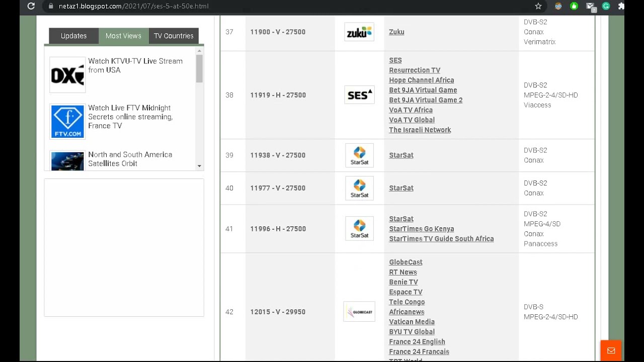Open the green thumbs-up extension
The width and height of the screenshot is (644, 362).
click(574, 6)
